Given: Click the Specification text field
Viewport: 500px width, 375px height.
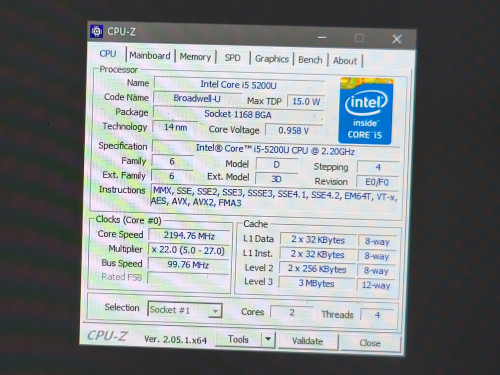Looking at the screenshot, I should (276, 149).
